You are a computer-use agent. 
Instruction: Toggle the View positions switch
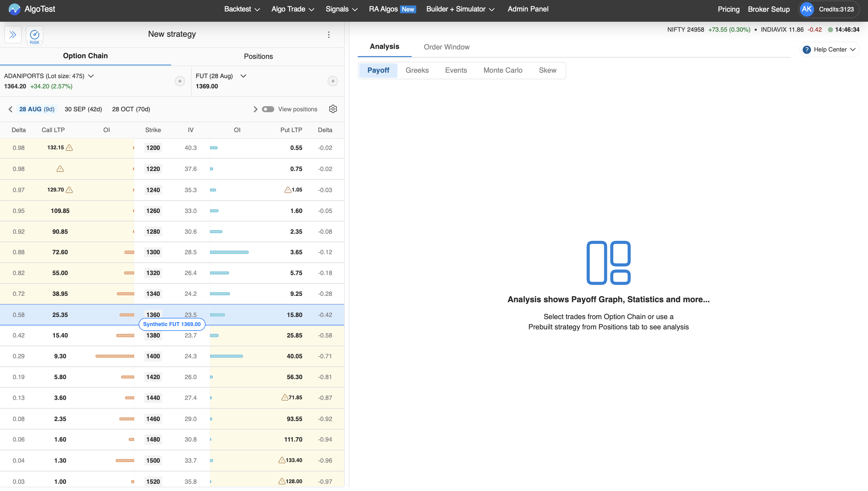click(268, 109)
